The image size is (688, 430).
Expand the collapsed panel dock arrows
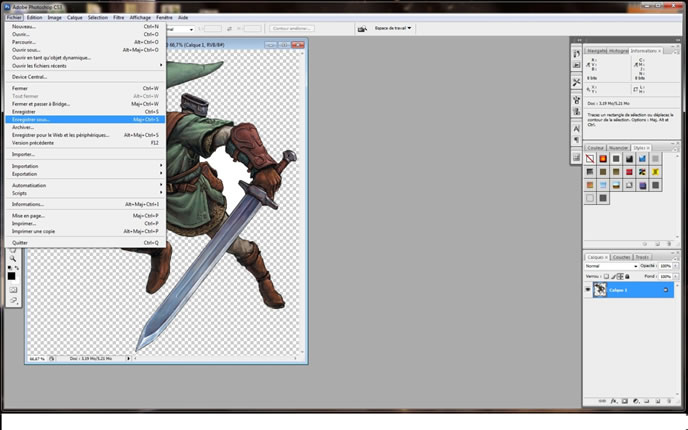point(579,40)
